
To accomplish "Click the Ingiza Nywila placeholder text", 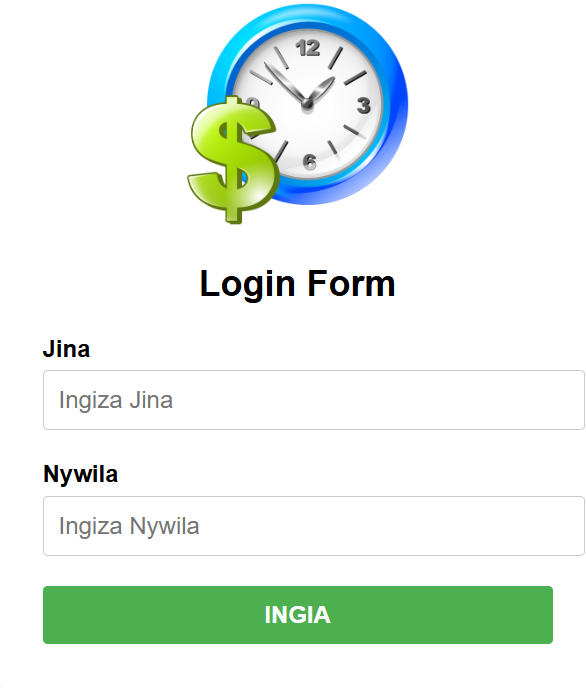I will [x=129, y=526].
